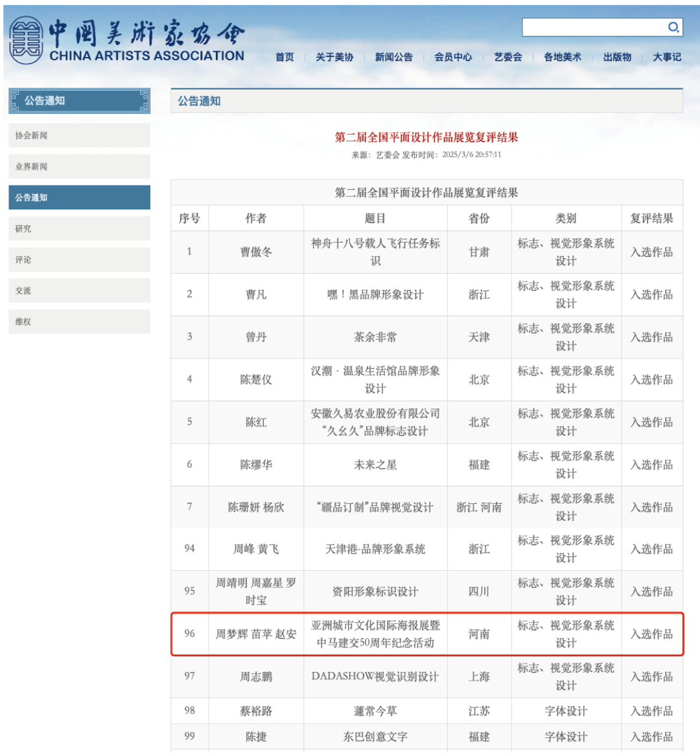This screenshot has height=753, width=700.
Task: Click the red article title heading
Action: pos(426,137)
